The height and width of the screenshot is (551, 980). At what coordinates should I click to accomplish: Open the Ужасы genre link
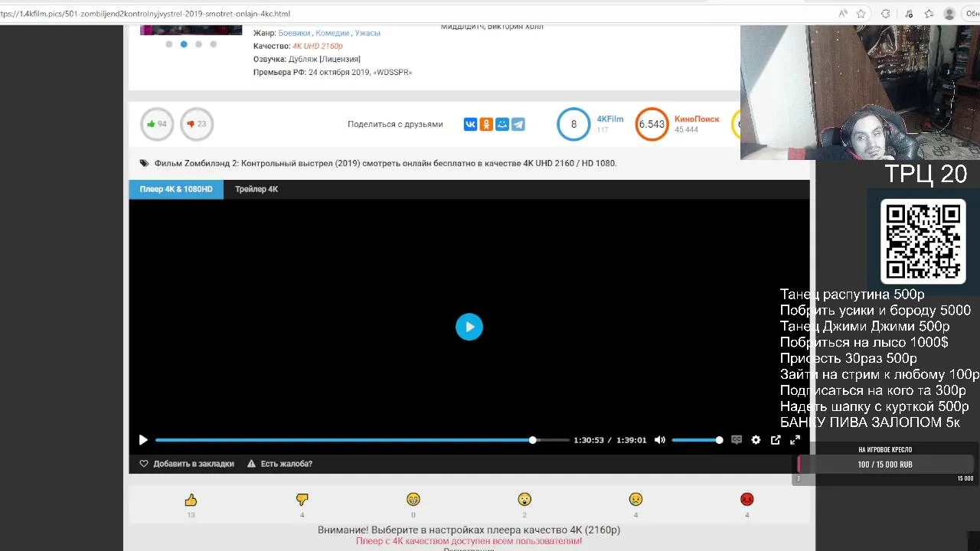click(x=367, y=33)
